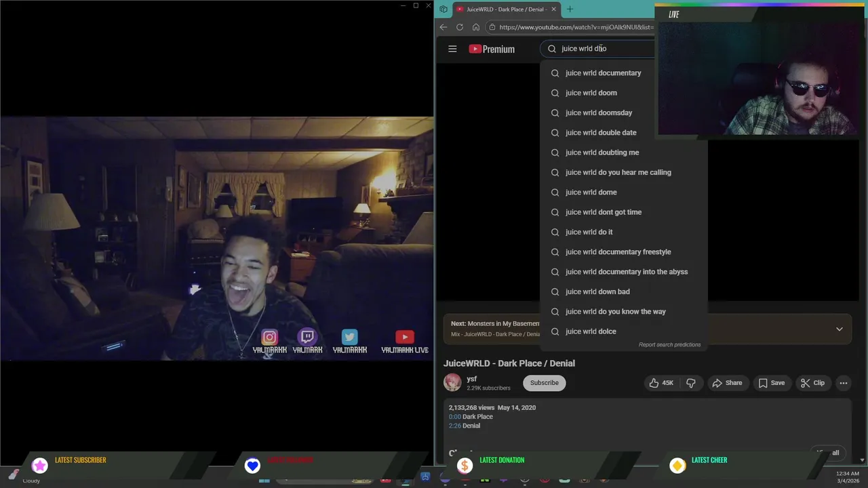Save the video to a playlist
Image resolution: width=868 pixels, height=488 pixels.
click(x=772, y=383)
